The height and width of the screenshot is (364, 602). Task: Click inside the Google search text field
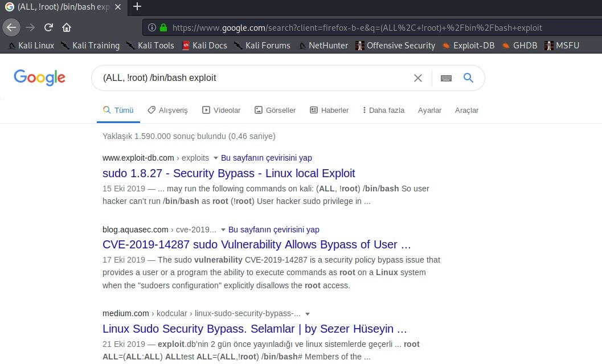[x=251, y=78]
